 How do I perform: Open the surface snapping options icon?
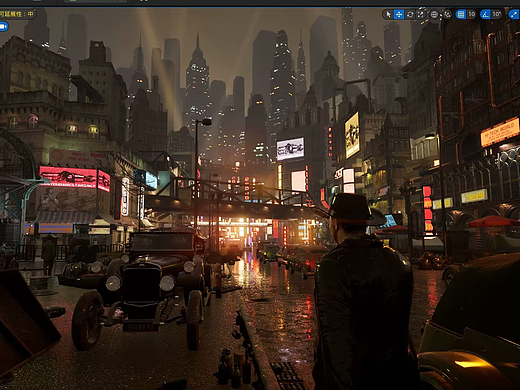[447, 14]
